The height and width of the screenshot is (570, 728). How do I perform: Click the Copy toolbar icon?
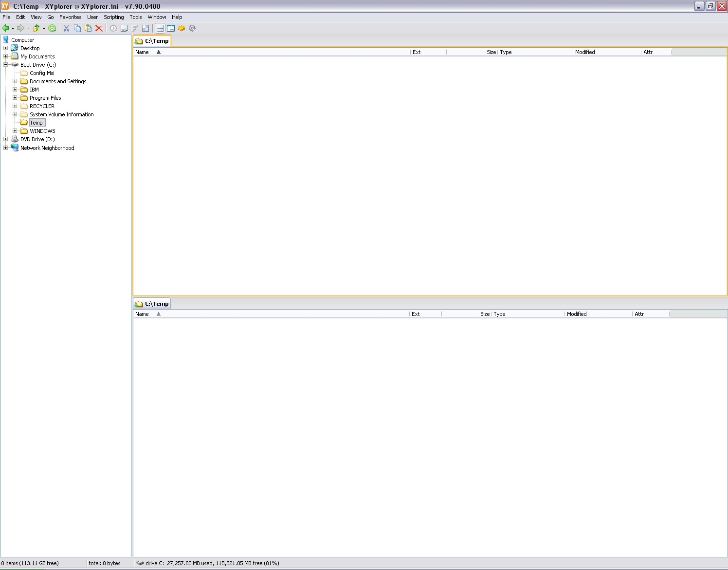77,28
